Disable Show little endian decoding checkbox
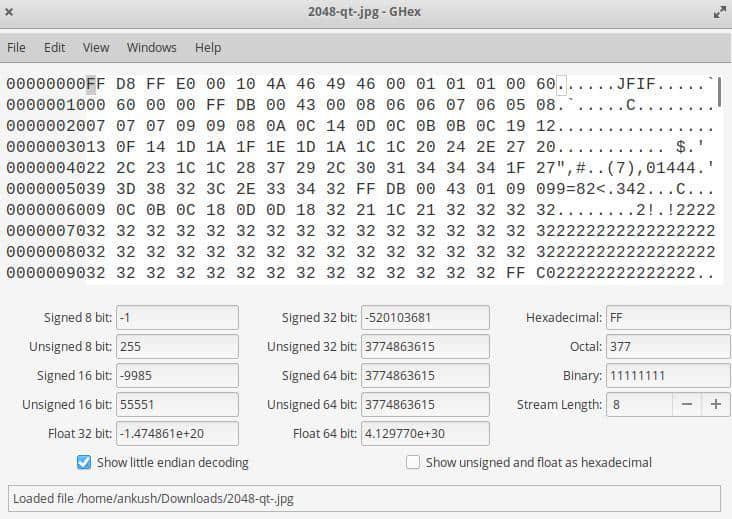Viewport: 732px width, 519px height. (84, 463)
